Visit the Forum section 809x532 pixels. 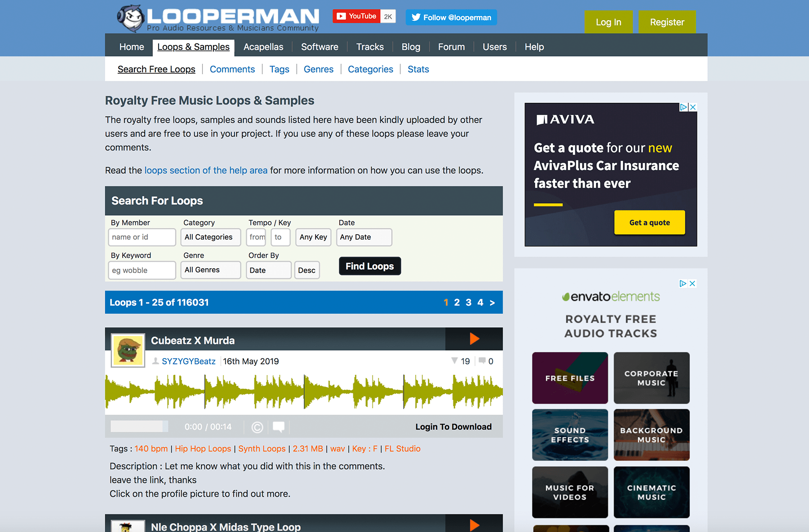tap(451, 47)
